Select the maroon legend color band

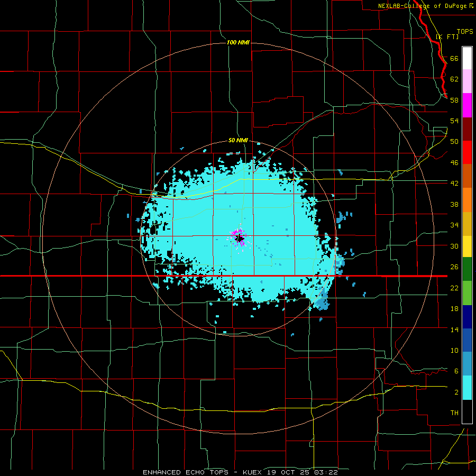[x=467, y=129]
